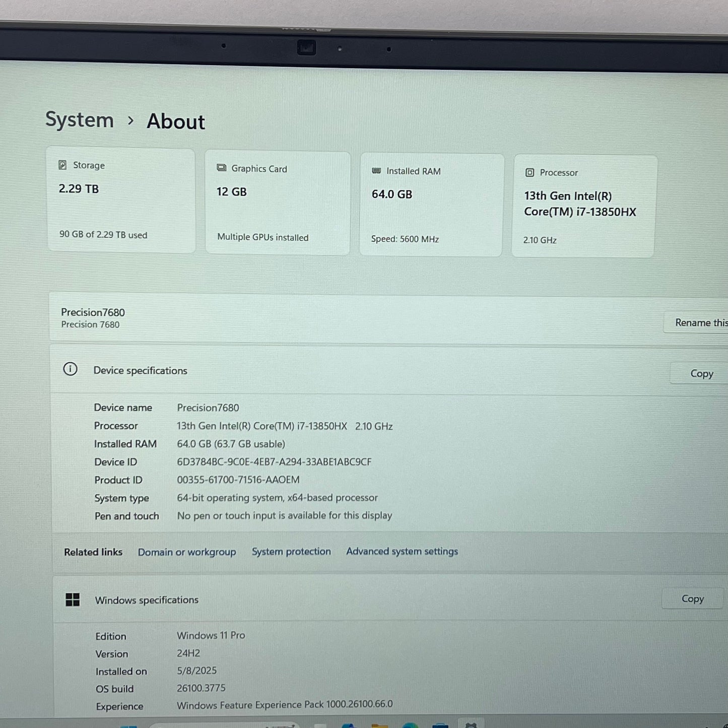
Task: Go back to System in the breadcrumb
Action: click(80, 120)
